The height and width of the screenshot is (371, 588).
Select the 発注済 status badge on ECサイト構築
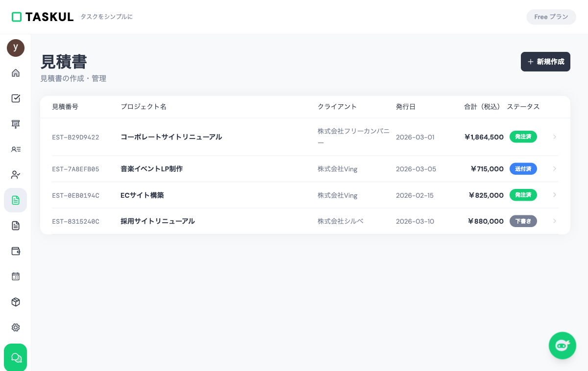coord(523,195)
